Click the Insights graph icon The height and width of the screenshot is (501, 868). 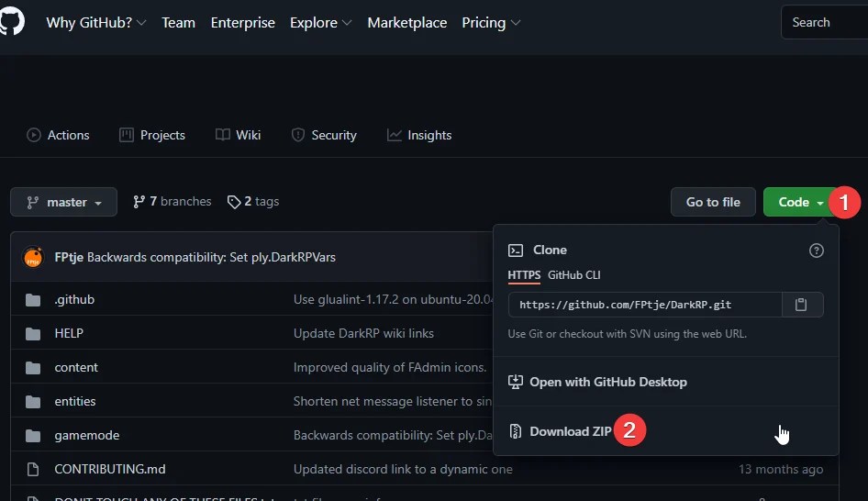coord(395,135)
